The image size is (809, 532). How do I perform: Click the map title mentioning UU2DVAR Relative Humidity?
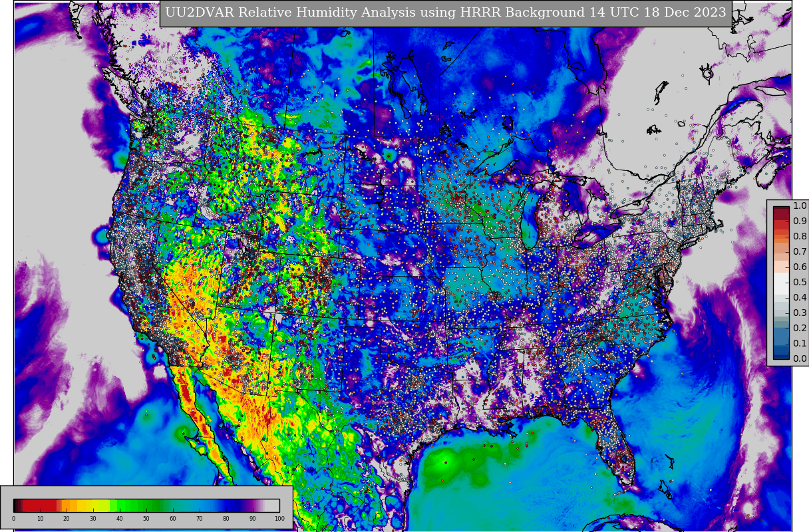tap(446, 13)
